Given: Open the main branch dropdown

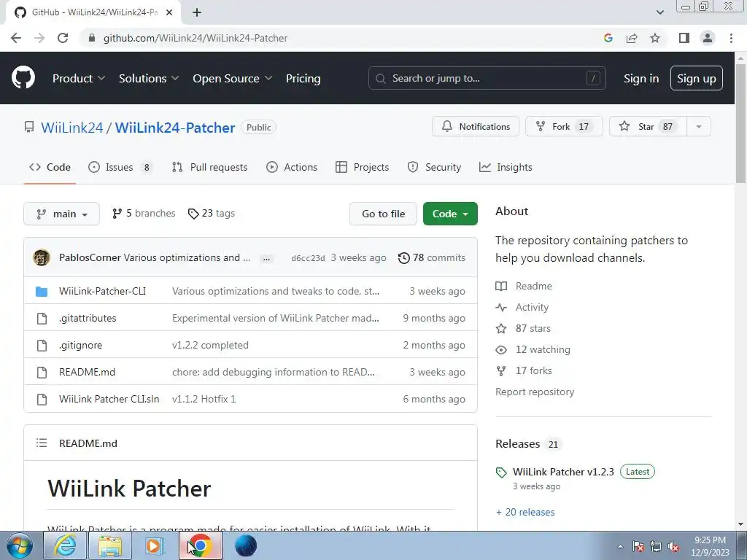Looking at the screenshot, I should (61, 214).
